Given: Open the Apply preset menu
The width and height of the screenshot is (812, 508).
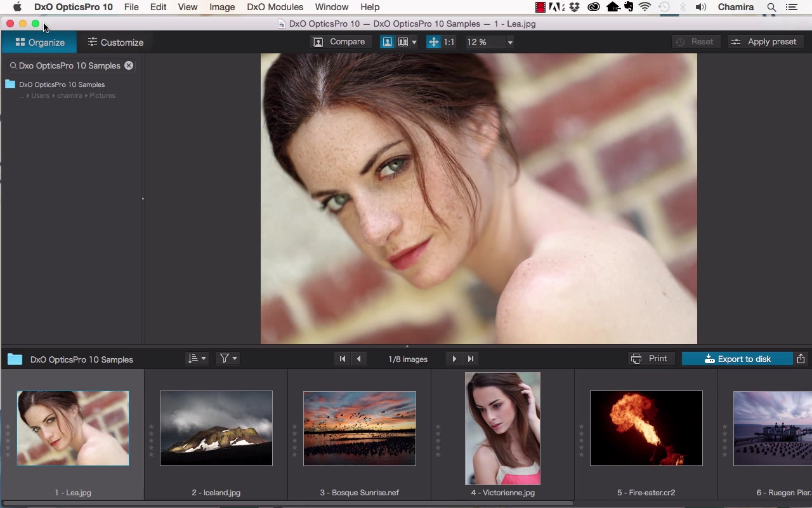Looking at the screenshot, I should (x=764, y=42).
